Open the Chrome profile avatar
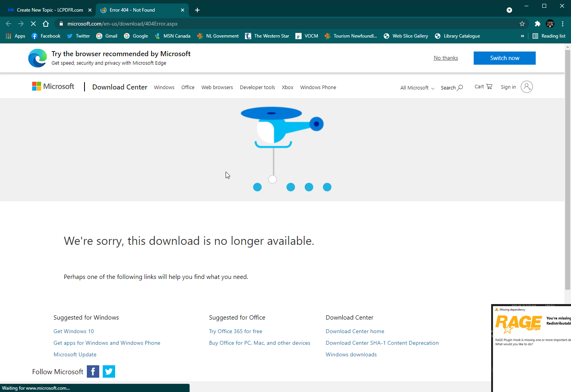 550,24
